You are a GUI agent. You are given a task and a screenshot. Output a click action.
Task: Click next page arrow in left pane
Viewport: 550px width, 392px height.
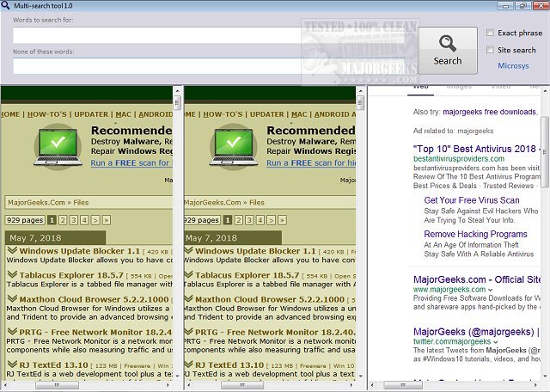coord(95,220)
